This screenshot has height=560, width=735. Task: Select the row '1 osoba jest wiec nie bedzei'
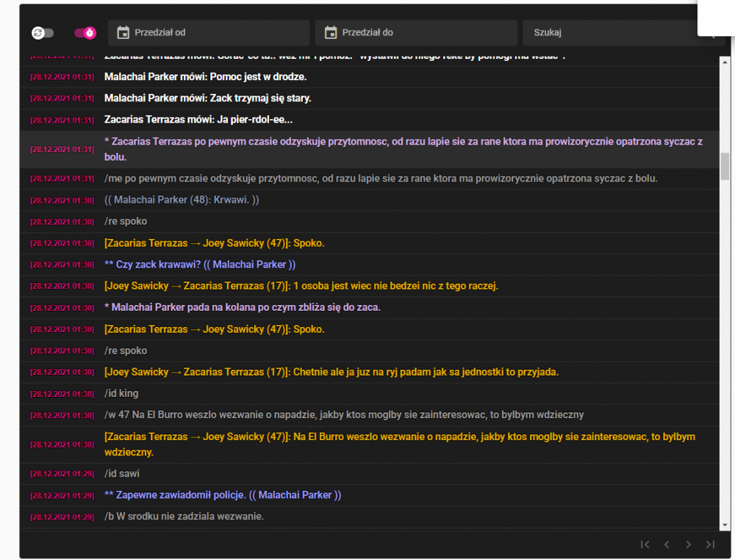click(370, 286)
